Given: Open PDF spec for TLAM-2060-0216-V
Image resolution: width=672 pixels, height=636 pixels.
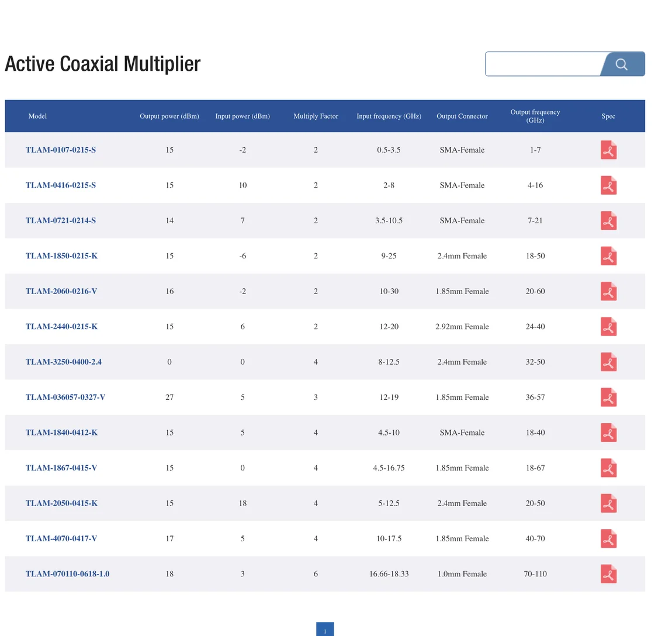Looking at the screenshot, I should 608,292.
